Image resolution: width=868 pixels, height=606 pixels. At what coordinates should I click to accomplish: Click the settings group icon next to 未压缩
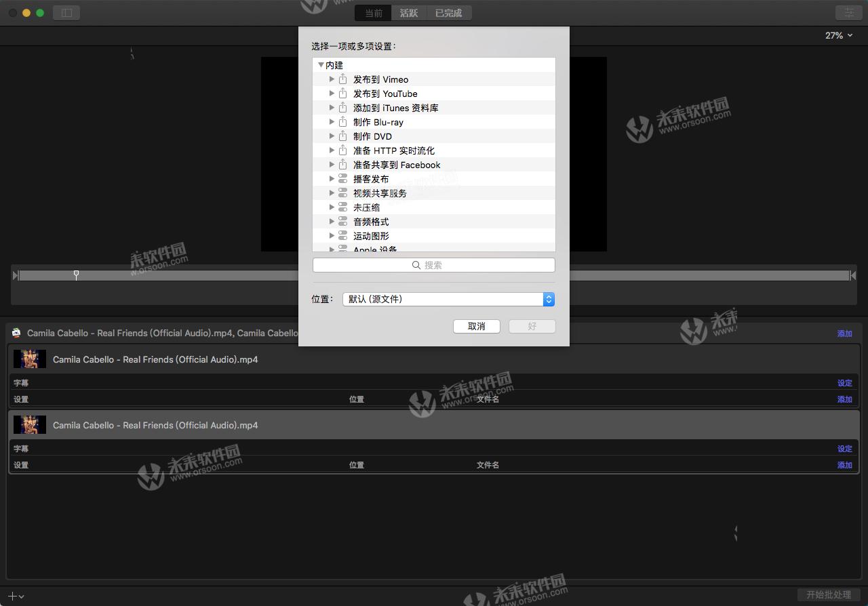(342, 207)
